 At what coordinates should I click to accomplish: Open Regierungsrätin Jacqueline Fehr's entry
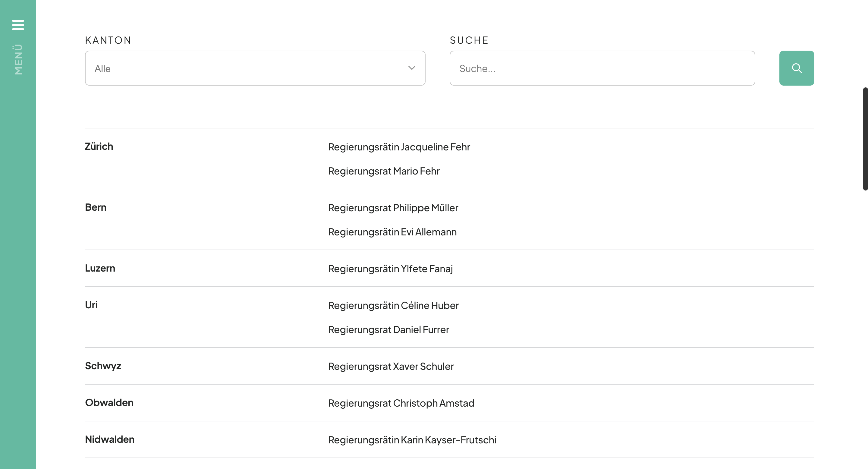pyautogui.click(x=399, y=147)
